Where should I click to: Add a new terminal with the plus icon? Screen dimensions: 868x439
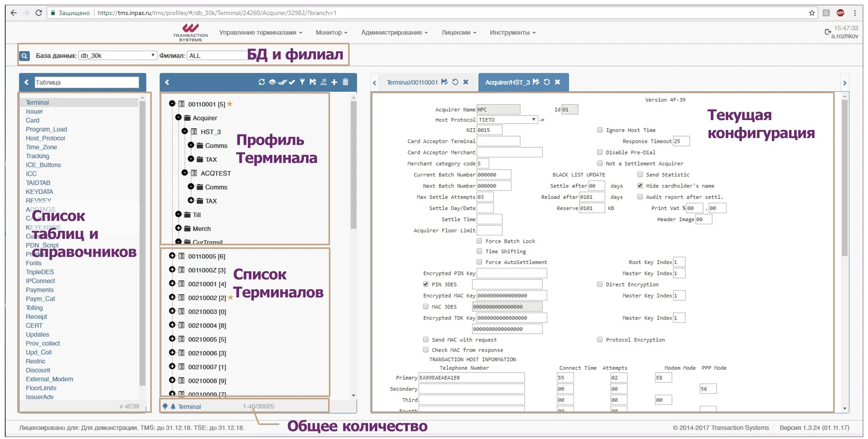[x=334, y=82]
